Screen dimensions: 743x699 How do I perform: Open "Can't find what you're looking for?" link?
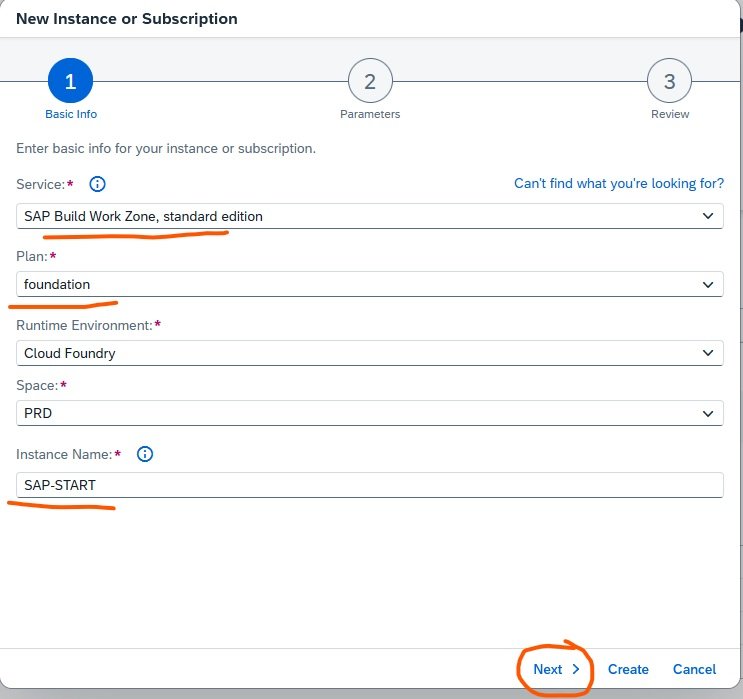619,184
